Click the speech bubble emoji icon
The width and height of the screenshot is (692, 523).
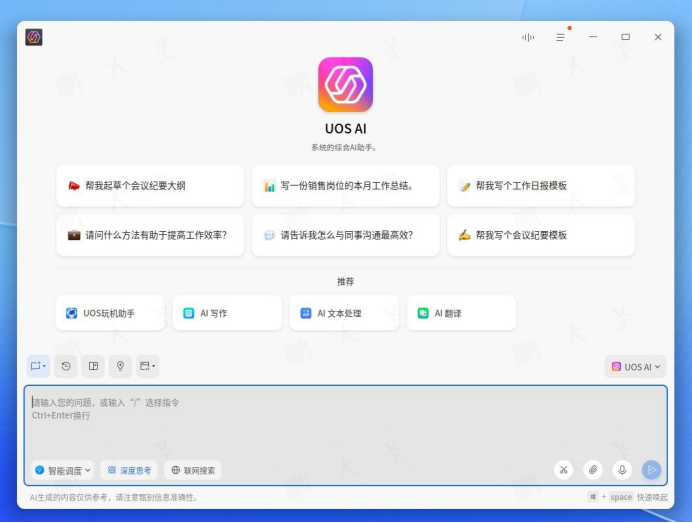[x=269, y=235]
